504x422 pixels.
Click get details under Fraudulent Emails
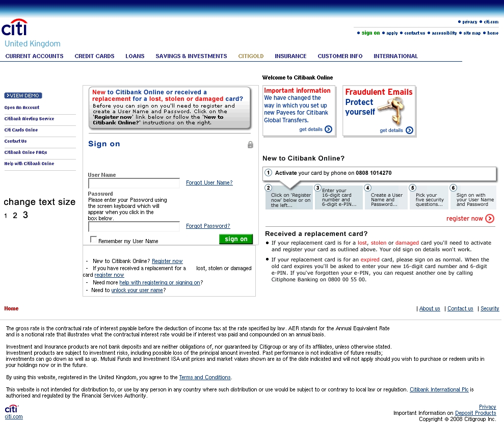(391, 130)
